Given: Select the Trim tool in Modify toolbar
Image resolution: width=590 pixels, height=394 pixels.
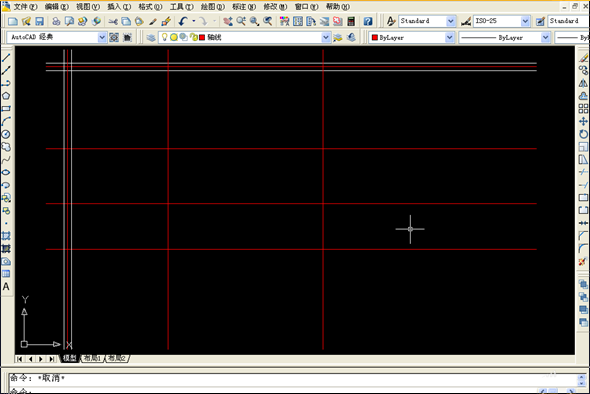Looking at the screenshot, I should 583,172.
